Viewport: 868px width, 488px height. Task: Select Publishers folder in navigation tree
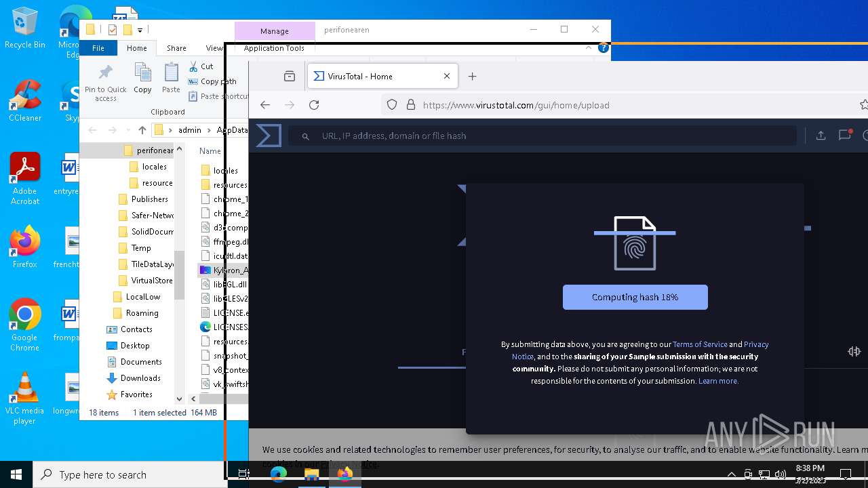150,199
